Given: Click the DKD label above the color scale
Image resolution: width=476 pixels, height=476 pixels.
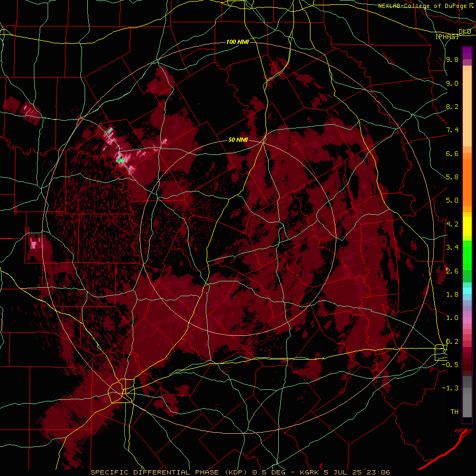Looking at the screenshot, I should pos(465,32).
